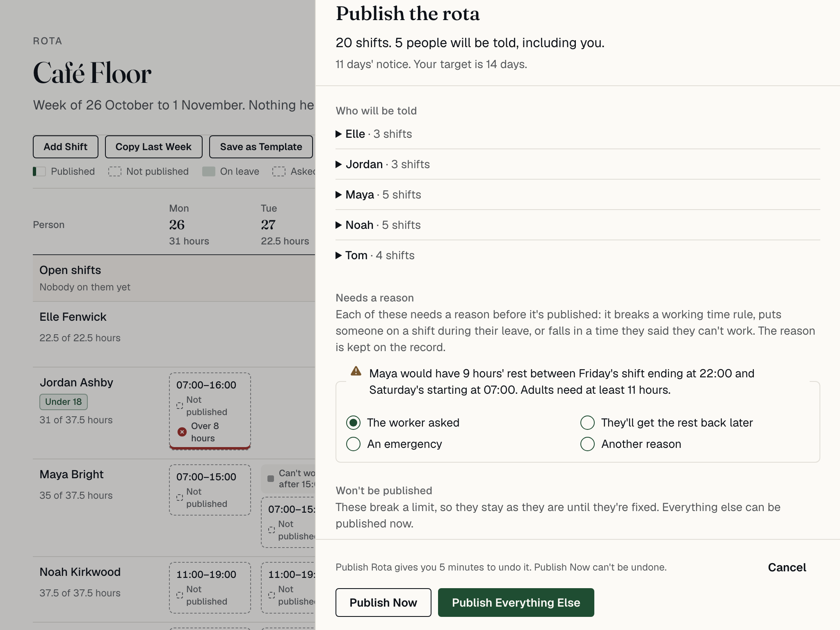840x630 pixels.
Task: Click the not-published icon in Jordan's Monday shift
Action: [180, 406]
